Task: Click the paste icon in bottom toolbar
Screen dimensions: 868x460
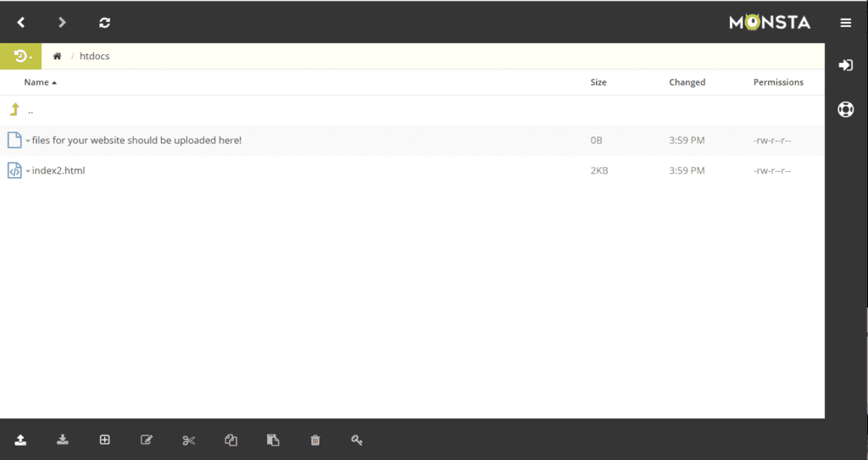Action: 273,440
